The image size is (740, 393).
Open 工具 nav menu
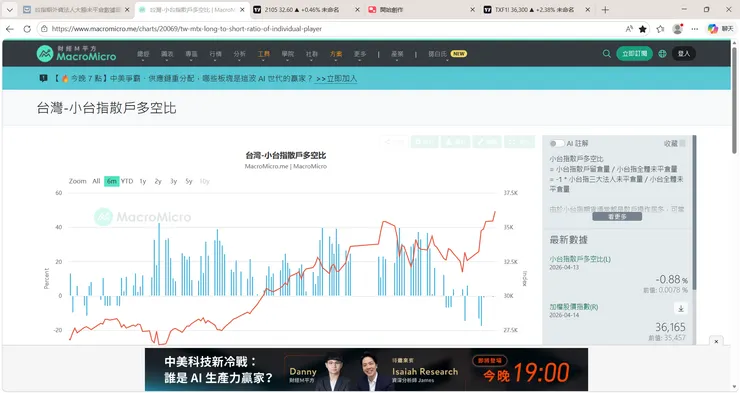pyautogui.click(x=264, y=54)
